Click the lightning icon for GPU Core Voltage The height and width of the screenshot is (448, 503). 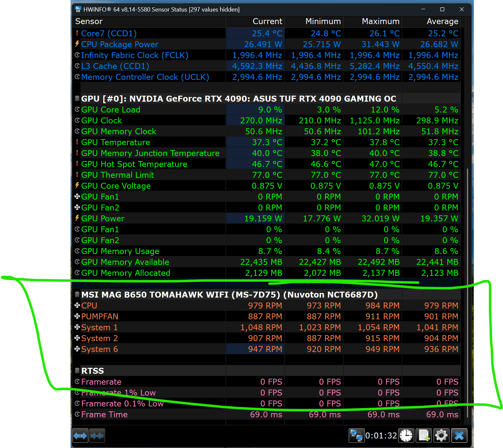[x=77, y=185]
